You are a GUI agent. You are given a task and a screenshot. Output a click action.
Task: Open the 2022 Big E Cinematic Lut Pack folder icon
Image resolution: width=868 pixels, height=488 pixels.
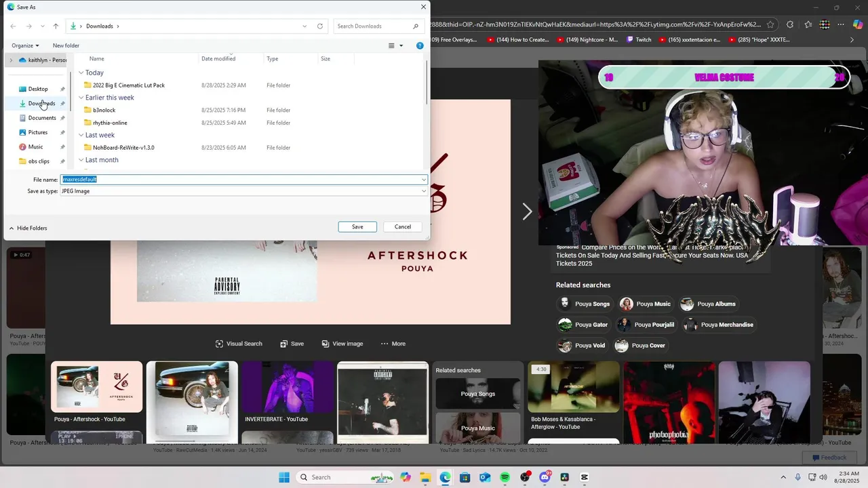tap(87, 85)
